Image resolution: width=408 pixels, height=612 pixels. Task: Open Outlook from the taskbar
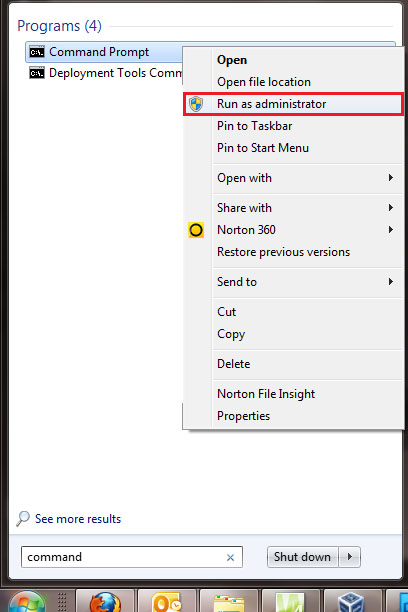click(x=167, y=601)
